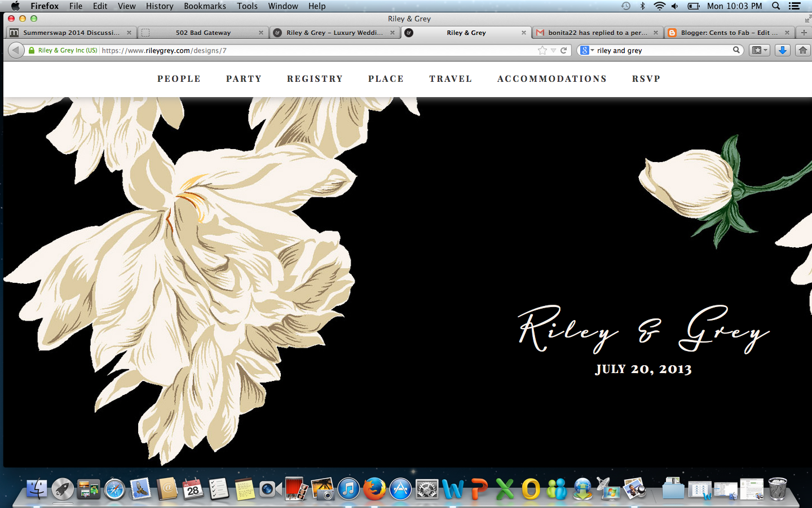Open Launchpad rocket icon in the Dock
The image size is (812, 508).
click(63, 489)
